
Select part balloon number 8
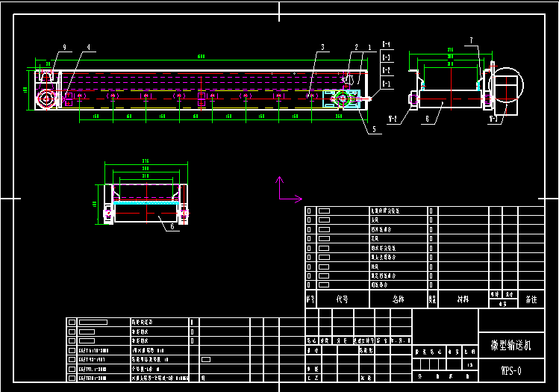tap(427, 119)
